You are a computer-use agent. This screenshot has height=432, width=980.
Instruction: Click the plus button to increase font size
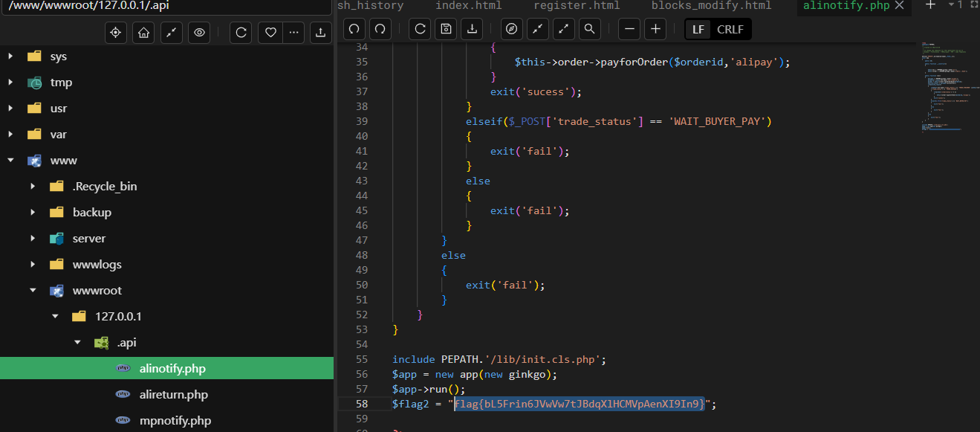pyautogui.click(x=655, y=29)
